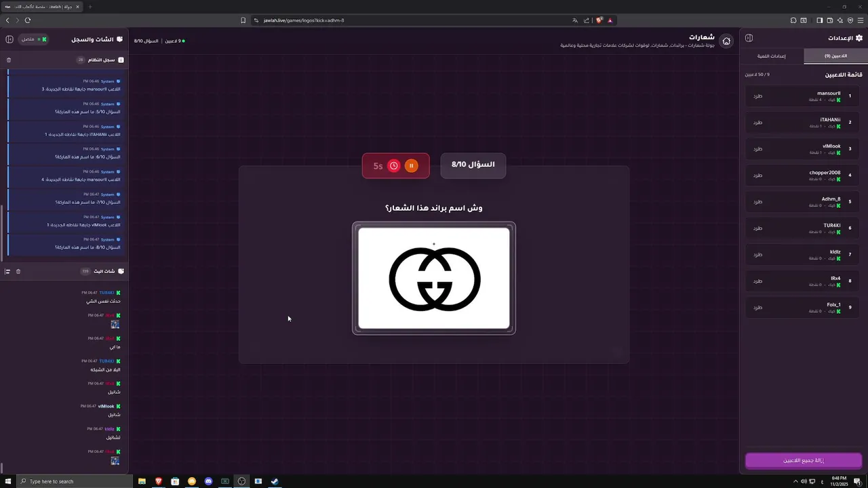Image resolution: width=868 pixels, height=488 pixels.
Task: Open Discord from the taskbar
Action: [x=208, y=481]
